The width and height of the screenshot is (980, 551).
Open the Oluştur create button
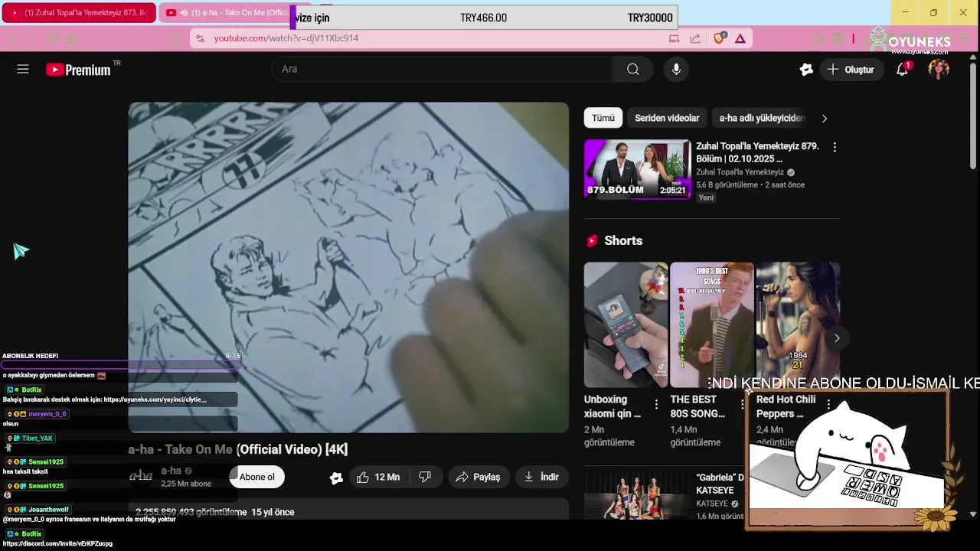[x=851, y=70]
